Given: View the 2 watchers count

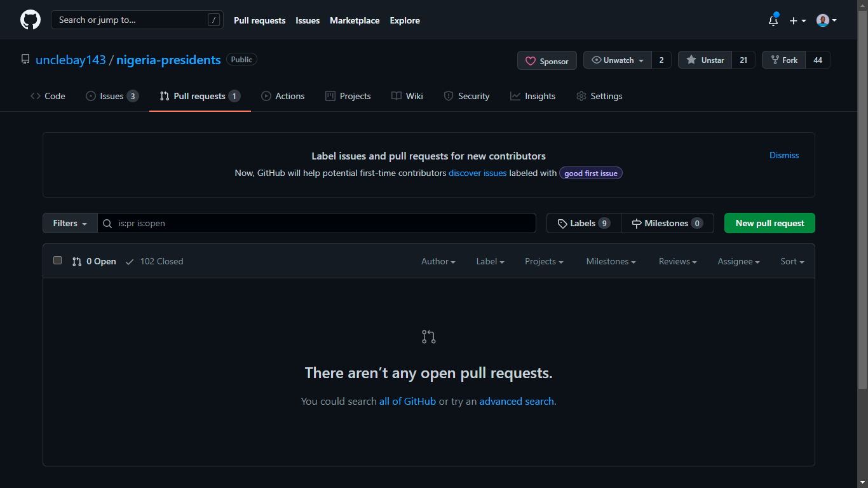Looking at the screenshot, I should 661,60.
